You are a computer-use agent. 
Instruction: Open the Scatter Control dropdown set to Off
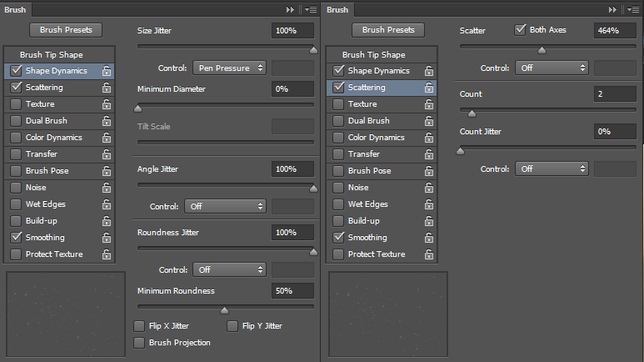coord(552,68)
